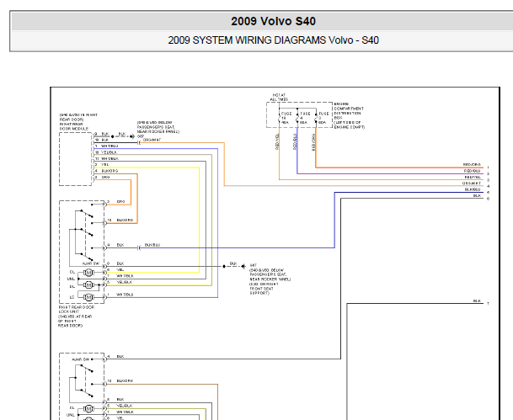Click the Fuse 18 40A symbol
513x420 pixels.
280,119
